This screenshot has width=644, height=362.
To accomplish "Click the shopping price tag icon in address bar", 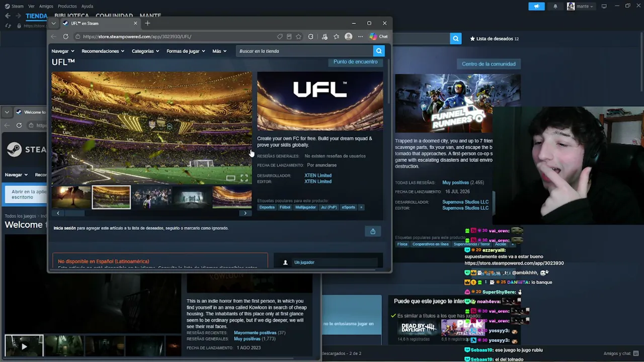I will [x=280, y=36].
